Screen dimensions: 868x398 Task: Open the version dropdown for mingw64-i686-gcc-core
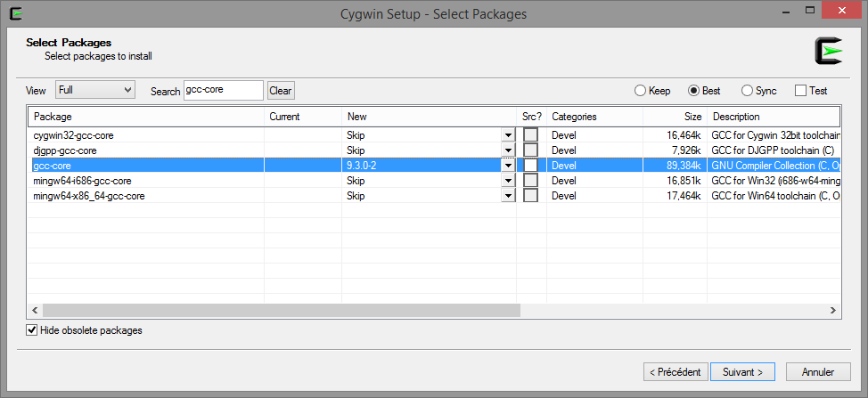tap(508, 181)
